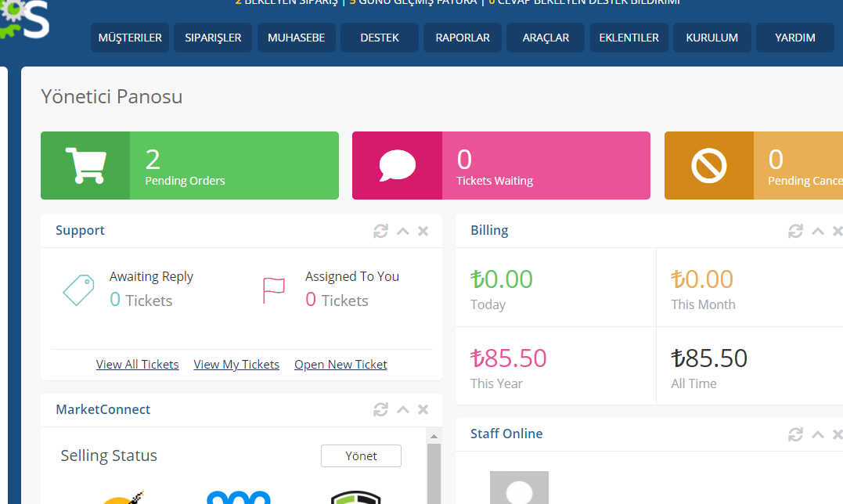Image resolution: width=843 pixels, height=504 pixels.
Task: Collapse the MarketConnect panel with chevron
Action: [x=402, y=410]
